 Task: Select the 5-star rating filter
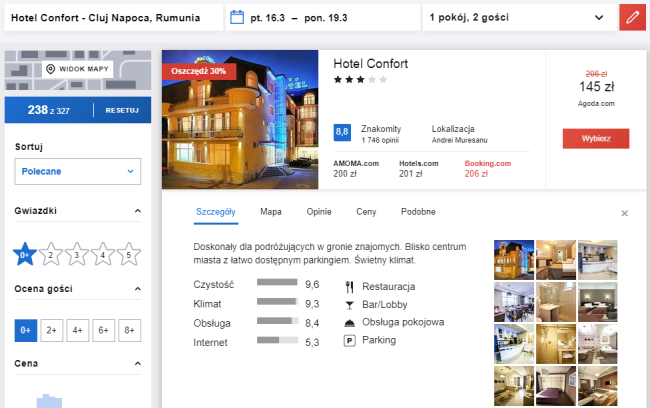coord(128,255)
